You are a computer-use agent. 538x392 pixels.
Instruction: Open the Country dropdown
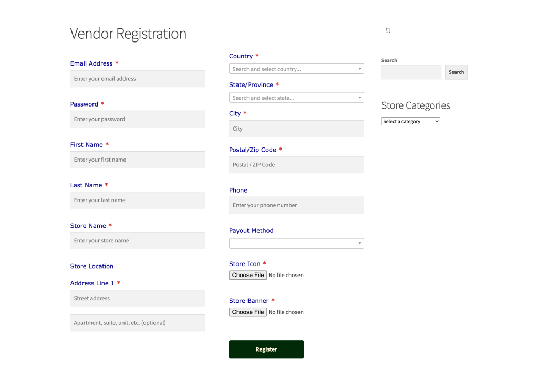296,69
